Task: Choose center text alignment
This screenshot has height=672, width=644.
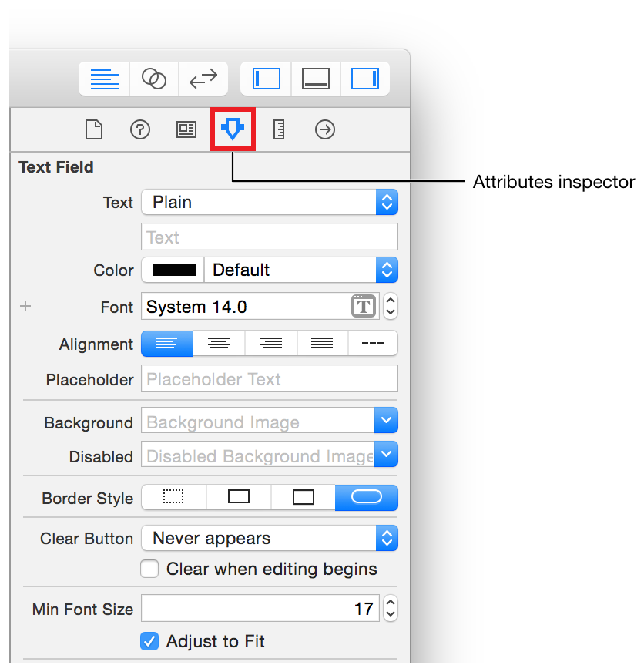Action: [219, 344]
